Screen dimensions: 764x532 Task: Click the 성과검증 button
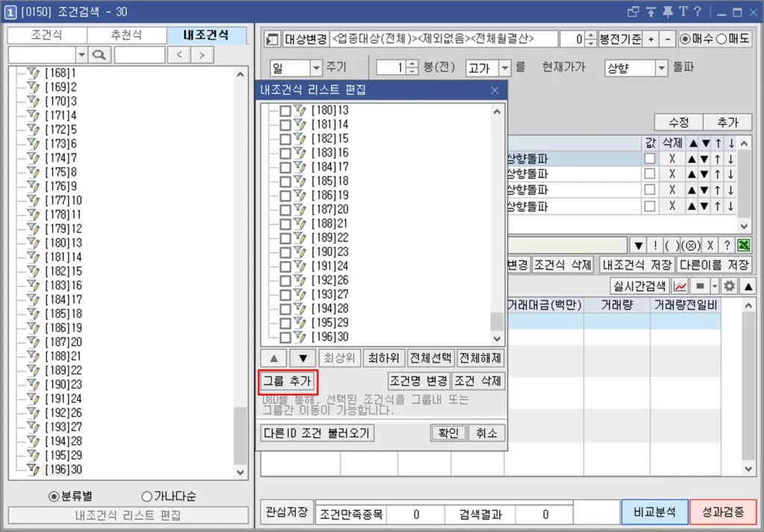pos(723,512)
